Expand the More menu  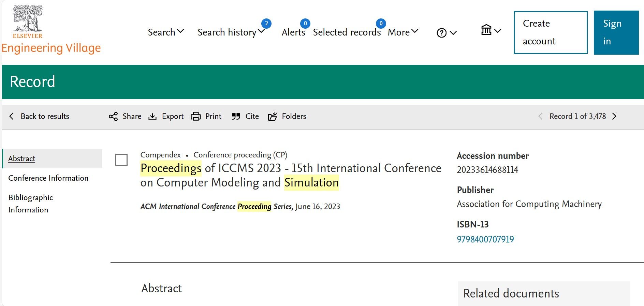pyautogui.click(x=403, y=32)
